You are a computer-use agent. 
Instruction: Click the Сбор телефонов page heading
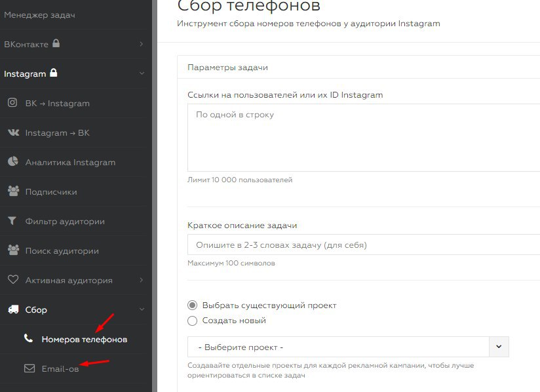tap(248, 6)
